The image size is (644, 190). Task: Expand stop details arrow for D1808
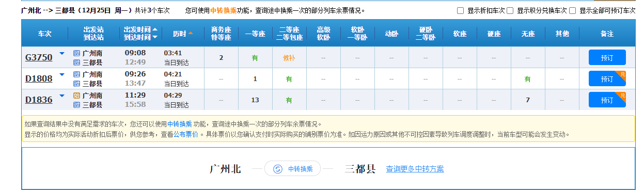pyautogui.click(x=62, y=74)
